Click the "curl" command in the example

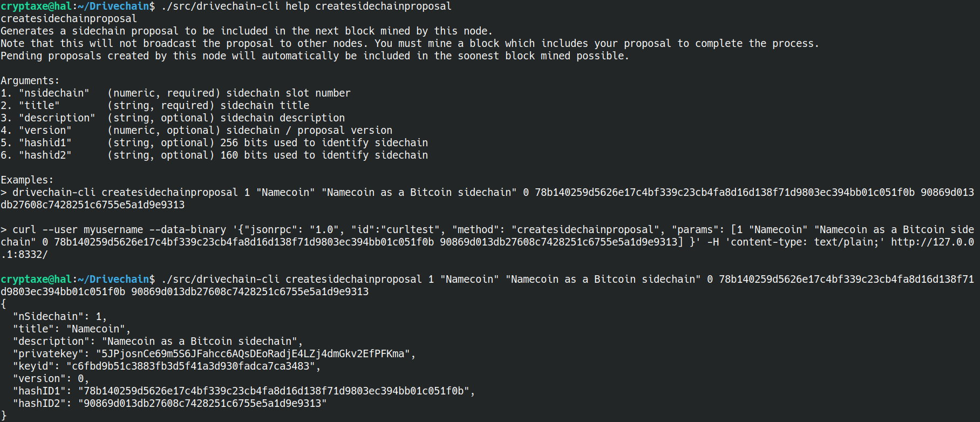click(24, 230)
